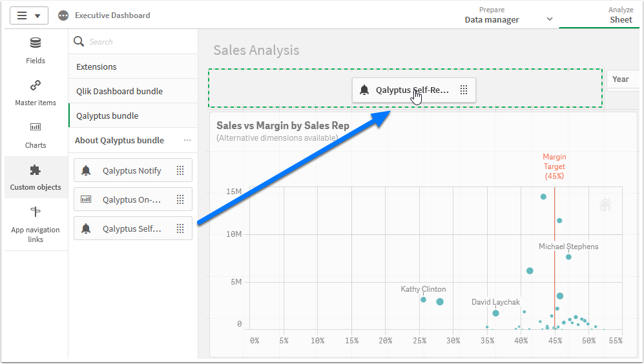Open the Fields panel icon

coord(36,43)
